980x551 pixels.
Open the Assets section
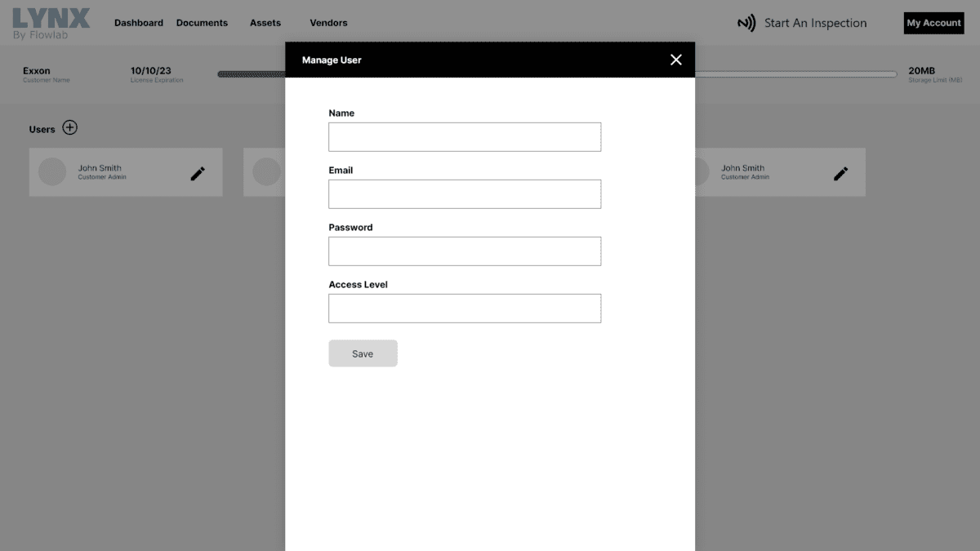point(265,23)
